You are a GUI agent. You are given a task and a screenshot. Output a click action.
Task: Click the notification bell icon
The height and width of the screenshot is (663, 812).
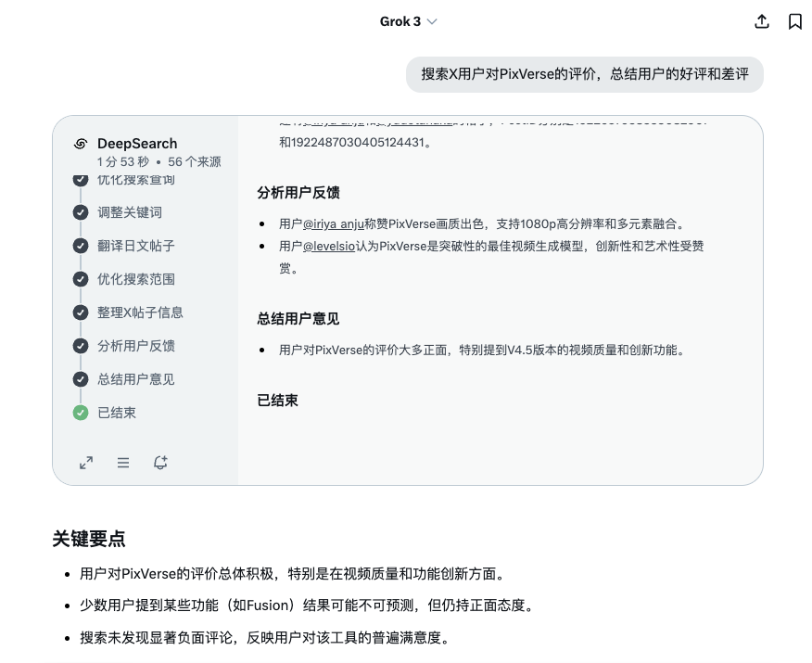point(160,463)
